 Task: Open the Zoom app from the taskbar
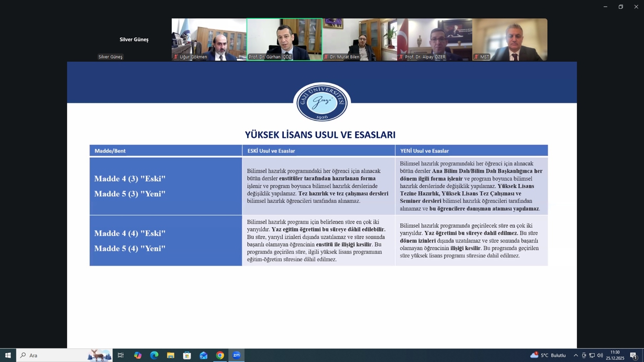click(236, 355)
